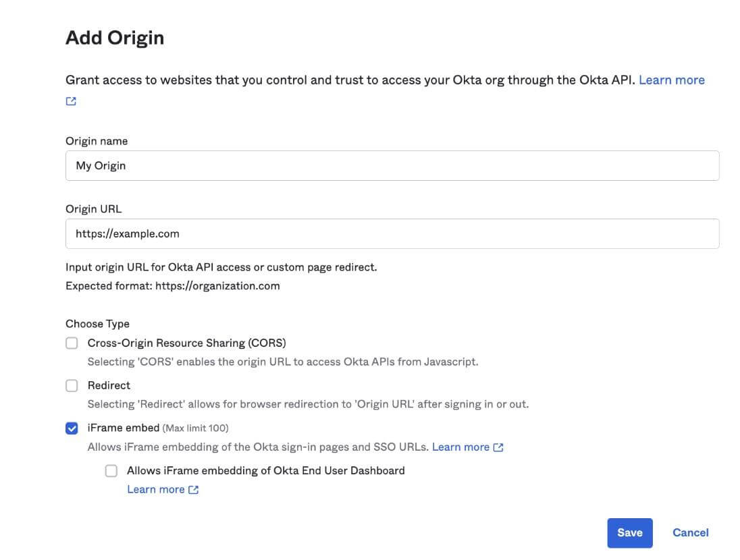740x560 pixels.
Task: Uncheck the iFrame embed checkbox
Action: (x=72, y=428)
